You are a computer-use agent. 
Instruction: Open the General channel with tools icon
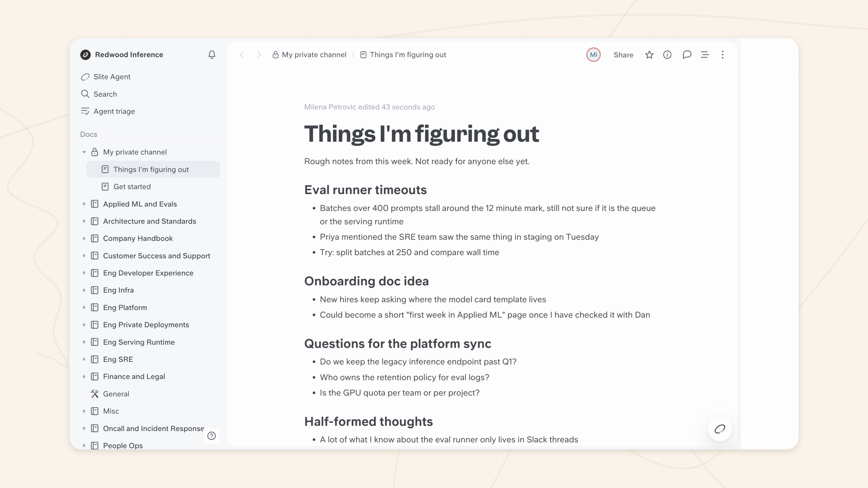pyautogui.click(x=116, y=394)
